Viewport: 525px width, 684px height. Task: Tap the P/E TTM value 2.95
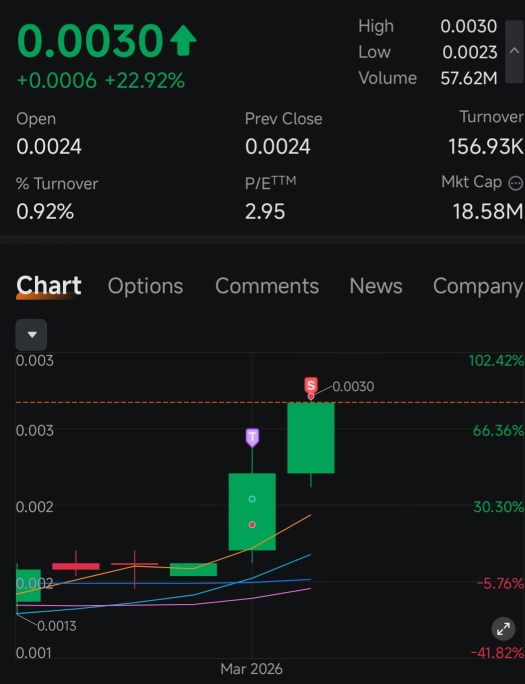[265, 212]
